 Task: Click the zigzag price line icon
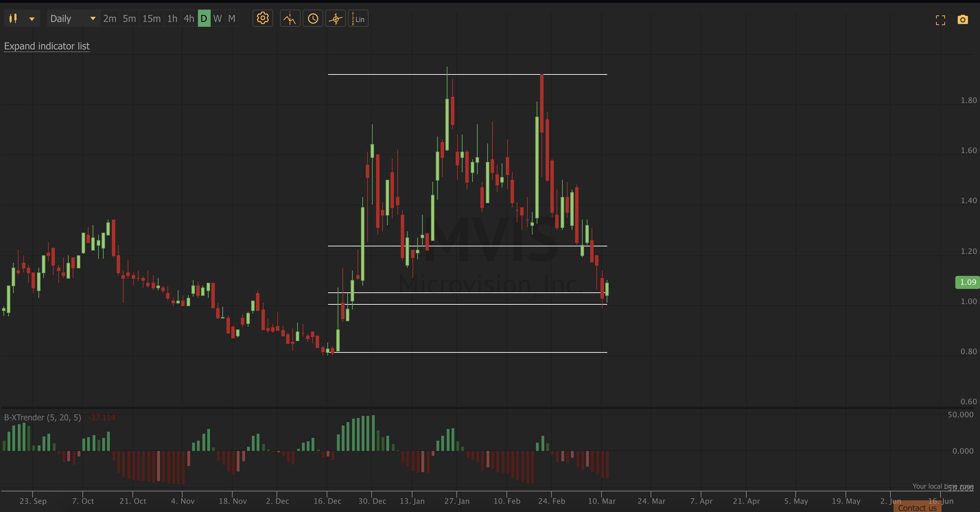(x=290, y=18)
